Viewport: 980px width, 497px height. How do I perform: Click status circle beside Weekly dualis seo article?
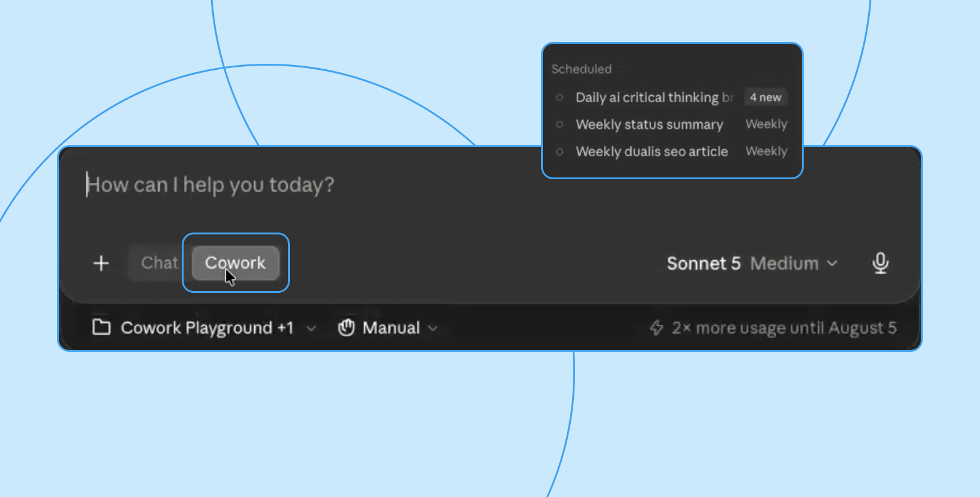coord(559,151)
